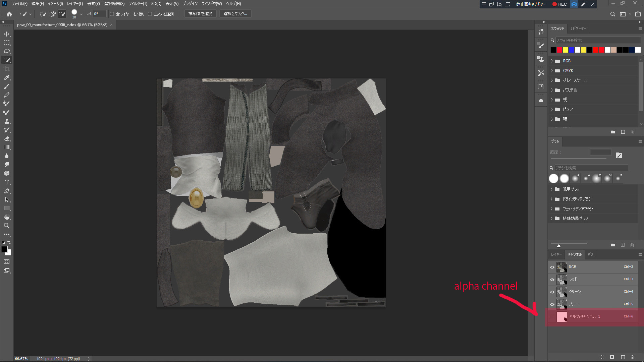Select the Crop tool
The height and width of the screenshot is (362, 644).
click(x=7, y=69)
